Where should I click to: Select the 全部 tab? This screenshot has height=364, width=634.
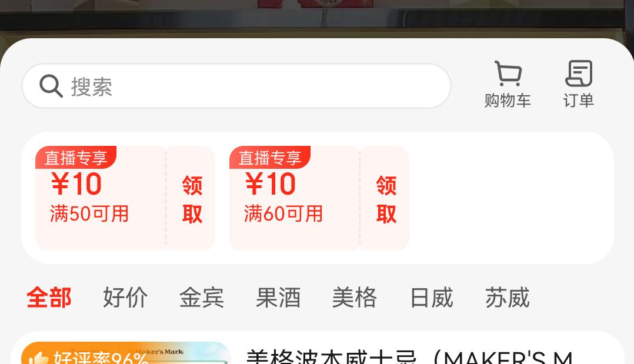[49, 298]
